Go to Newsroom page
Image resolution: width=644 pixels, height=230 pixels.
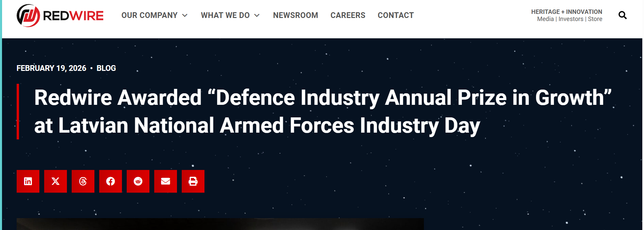296,15
